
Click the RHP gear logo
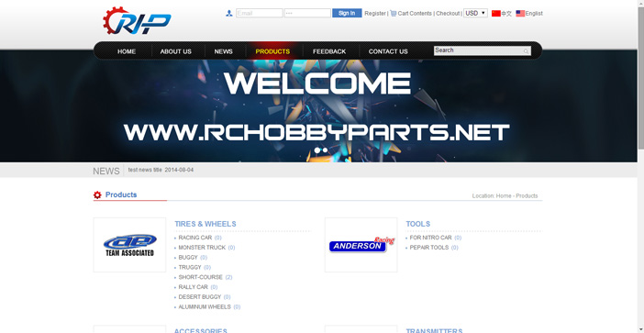(137, 20)
